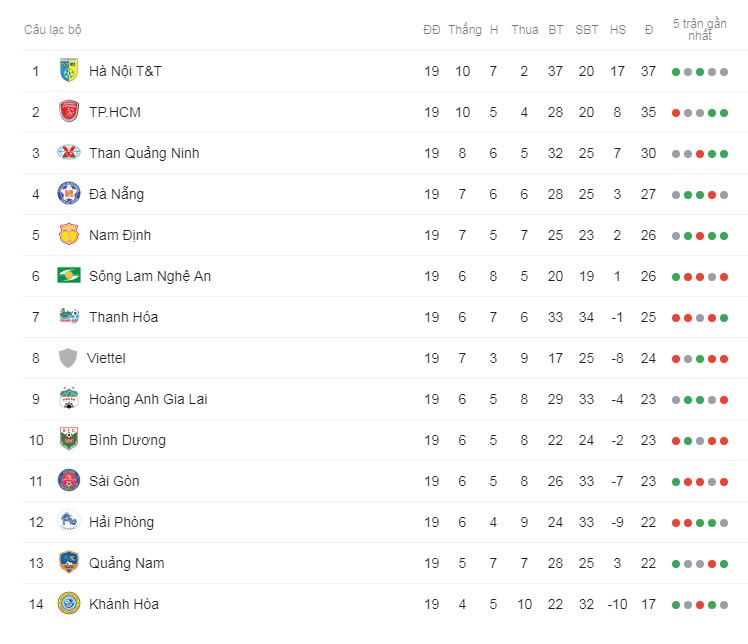Image resolution: width=748 pixels, height=644 pixels.
Task: Click the Câu lạc bộ column header
Action: click(x=52, y=30)
